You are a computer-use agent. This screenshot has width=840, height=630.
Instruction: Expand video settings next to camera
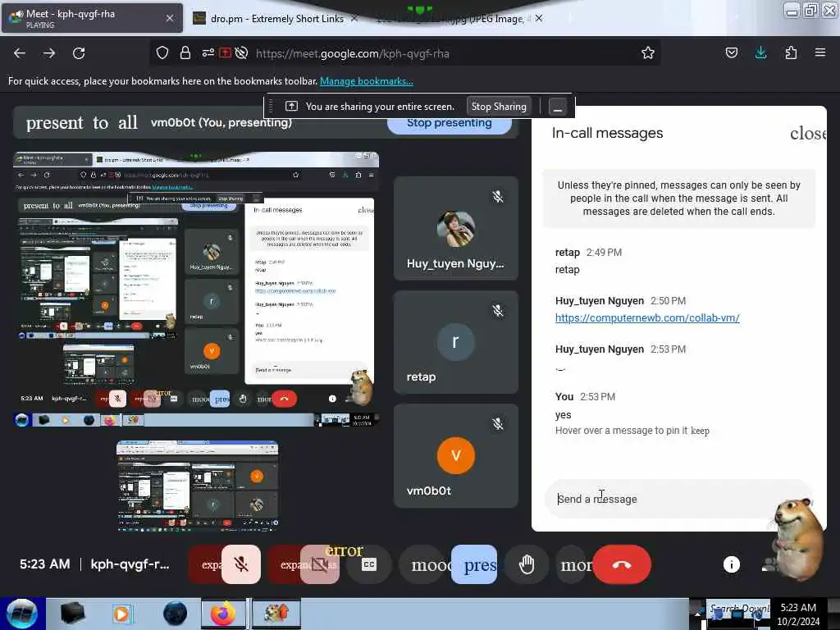tap(285, 564)
